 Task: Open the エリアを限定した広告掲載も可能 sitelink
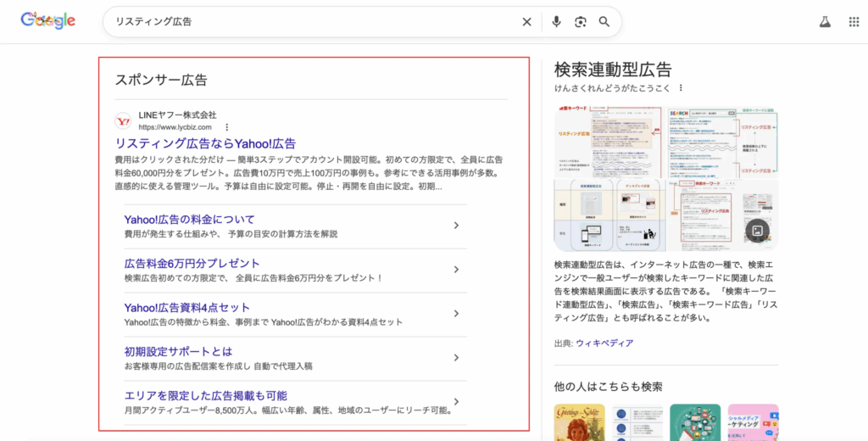point(205,395)
